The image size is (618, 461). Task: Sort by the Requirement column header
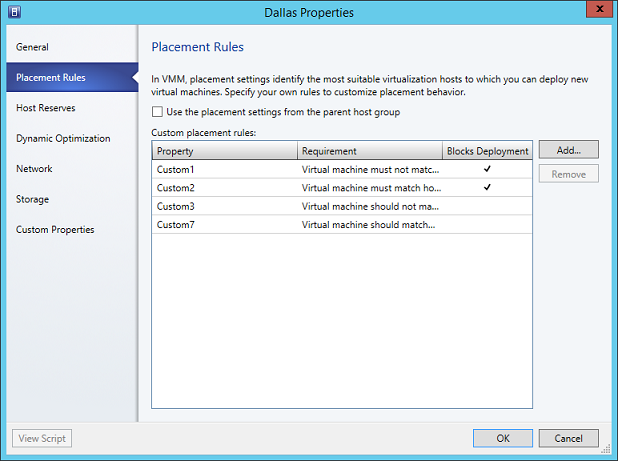[370, 151]
